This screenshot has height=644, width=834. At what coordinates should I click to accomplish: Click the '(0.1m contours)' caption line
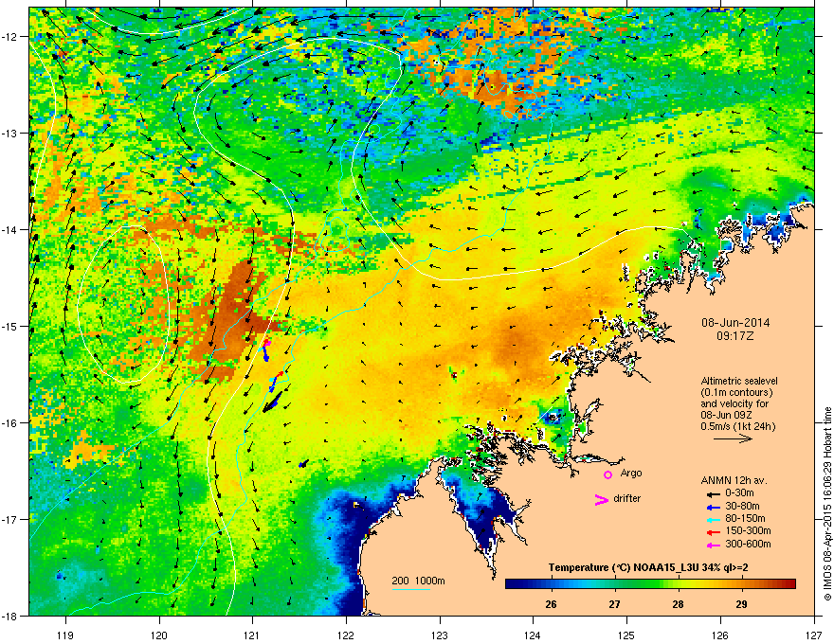(x=736, y=393)
